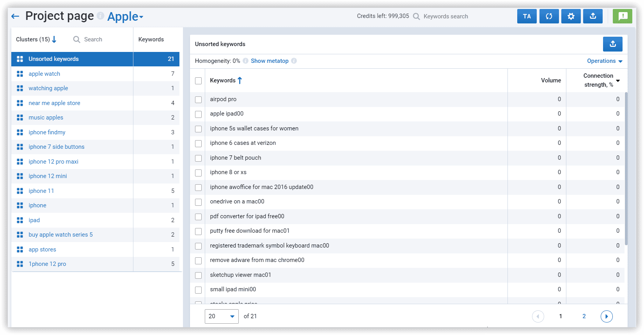Click the header export upload button
The image size is (644, 335).
pos(593,16)
